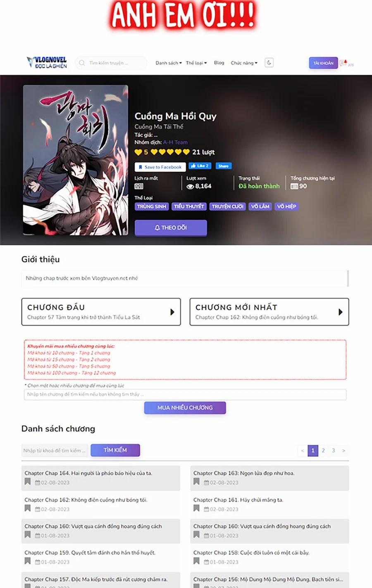The image size is (372, 588).
Task: Click the chapter keyword search field
Action: [x=55, y=450]
